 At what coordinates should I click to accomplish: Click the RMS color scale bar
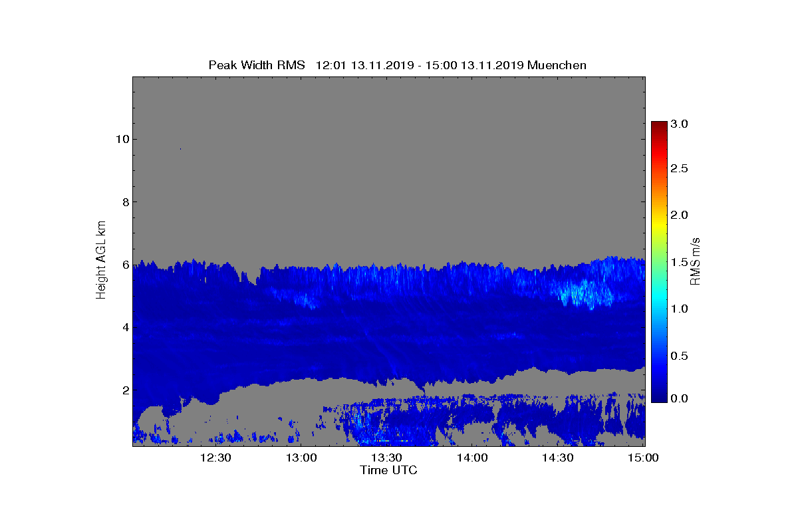(659, 262)
